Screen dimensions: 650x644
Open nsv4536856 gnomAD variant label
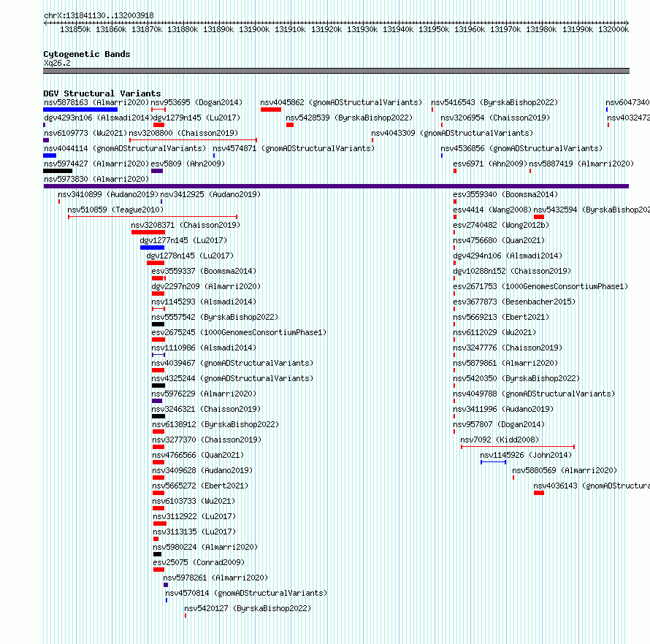(x=521, y=148)
